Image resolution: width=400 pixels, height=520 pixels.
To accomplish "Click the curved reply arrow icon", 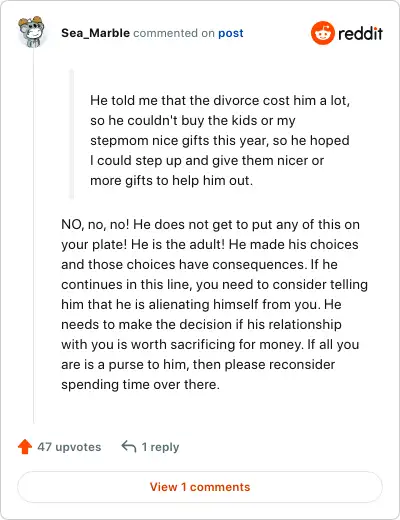I will [x=129, y=446].
